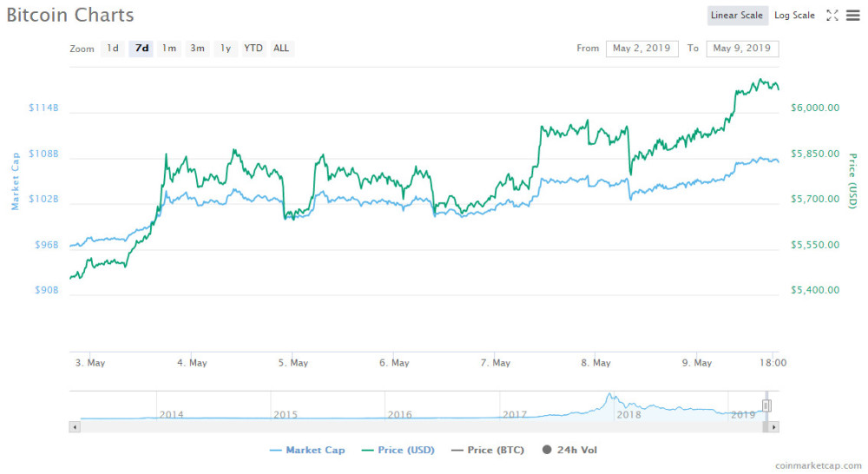Toggle Market Cap series in legend

point(307,451)
